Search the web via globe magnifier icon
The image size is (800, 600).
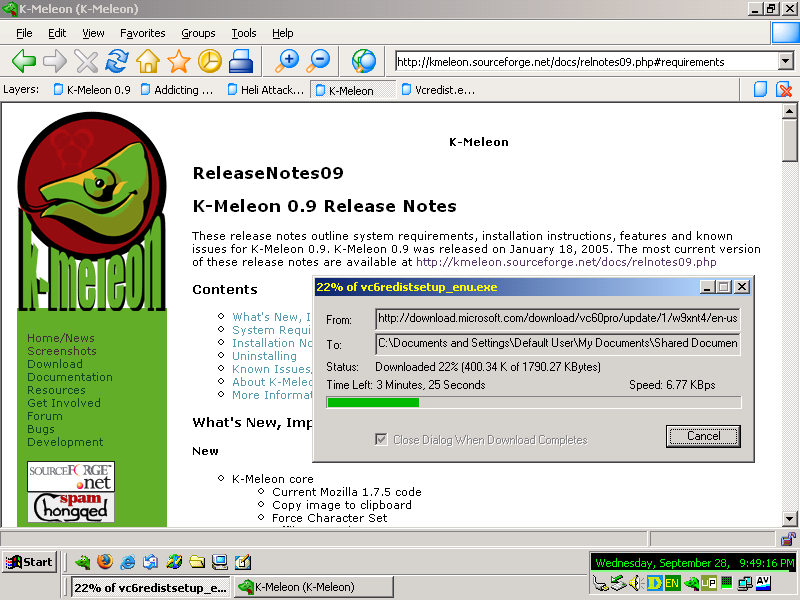364,62
